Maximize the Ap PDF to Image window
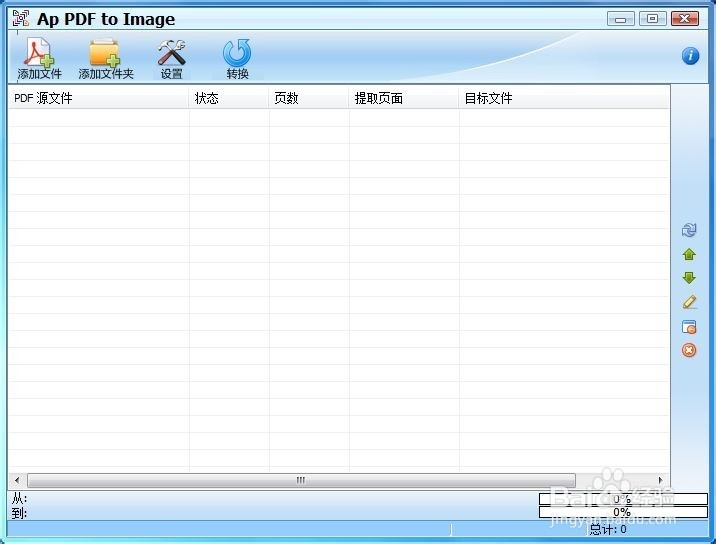This screenshot has height=544, width=716. (x=653, y=19)
